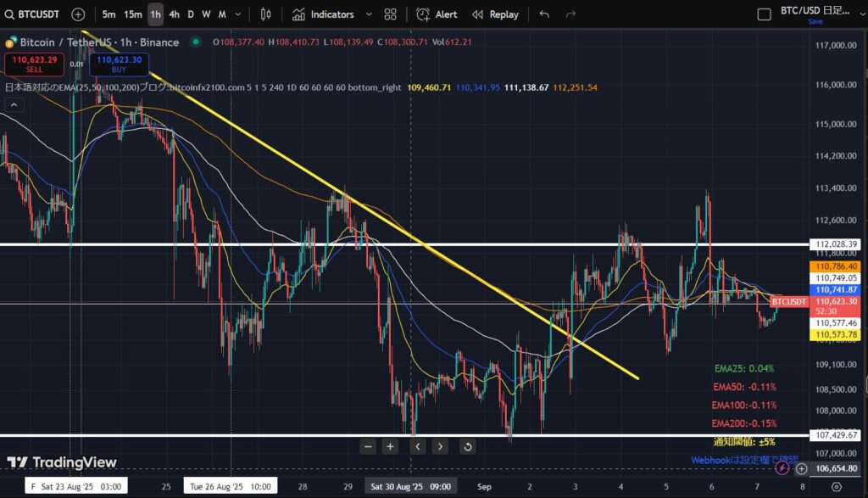This screenshot has width=868, height=498.
Task: Open symbol search for BTCUSDT
Action: [x=32, y=14]
